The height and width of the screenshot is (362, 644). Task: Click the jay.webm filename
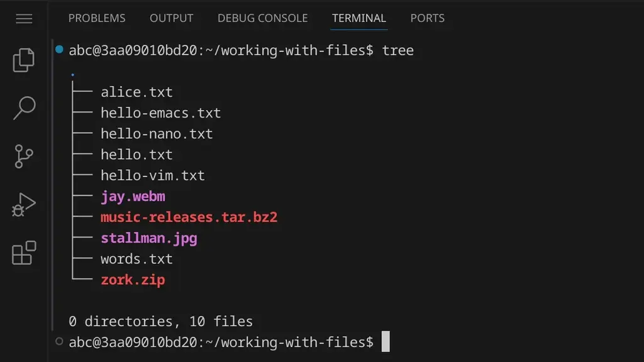133,196
